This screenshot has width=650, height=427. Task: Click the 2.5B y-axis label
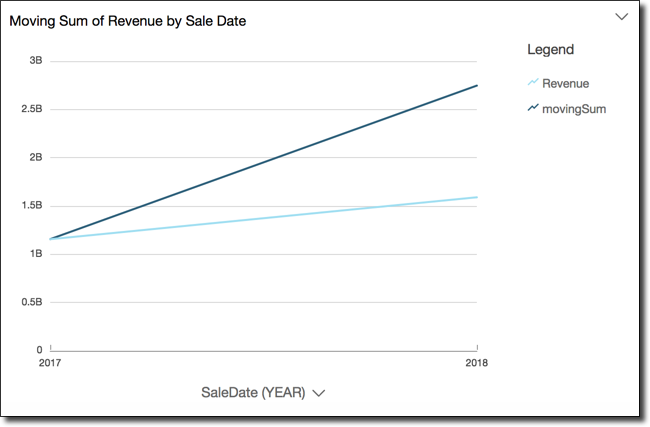[x=31, y=109]
